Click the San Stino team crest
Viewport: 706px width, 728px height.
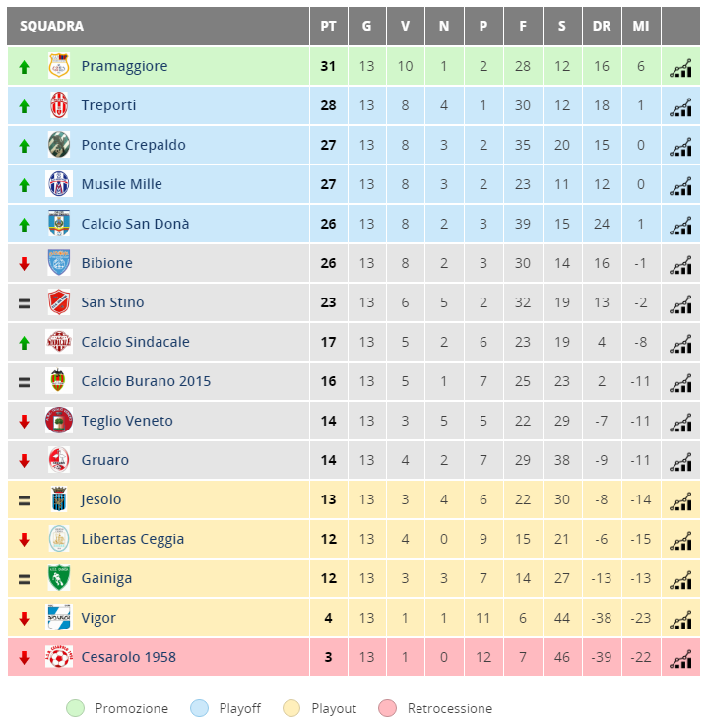coord(59,301)
